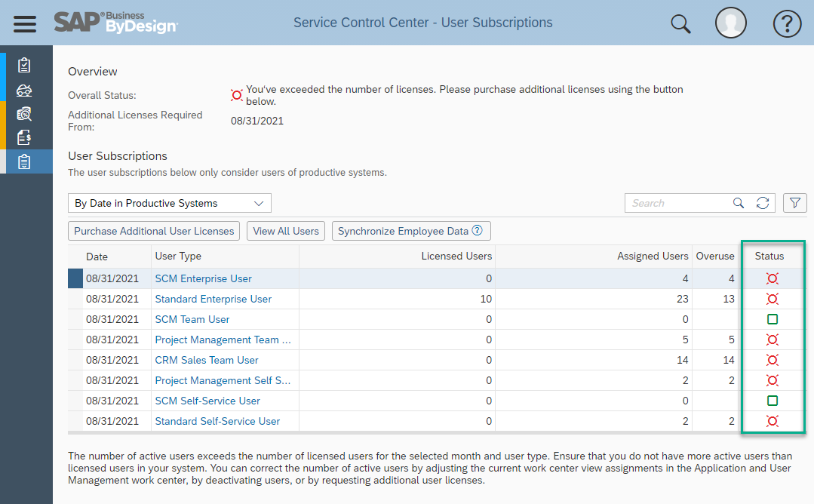Select the dollar document sidebar icon
Screen dimensions: 814x504
coord(24,137)
